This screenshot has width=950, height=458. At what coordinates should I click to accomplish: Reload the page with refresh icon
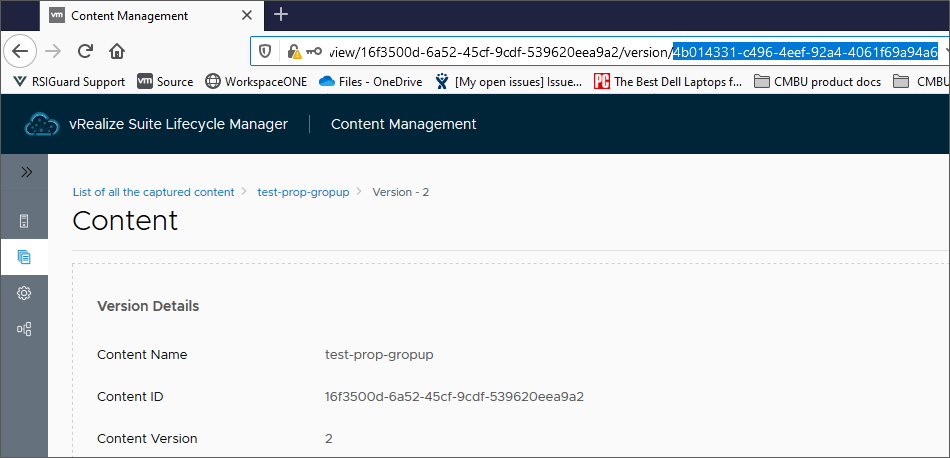[x=85, y=51]
